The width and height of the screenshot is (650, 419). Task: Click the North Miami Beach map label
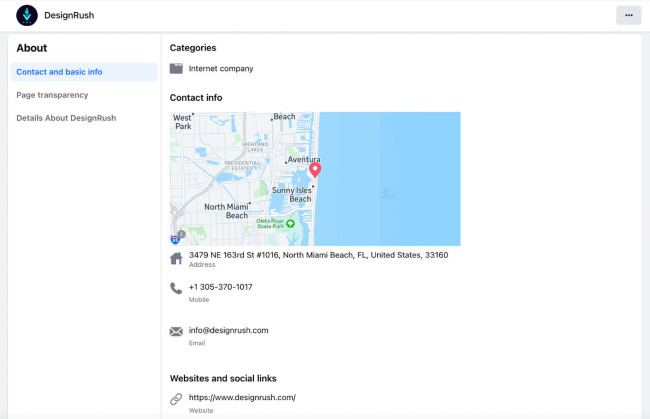[x=226, y=211]
